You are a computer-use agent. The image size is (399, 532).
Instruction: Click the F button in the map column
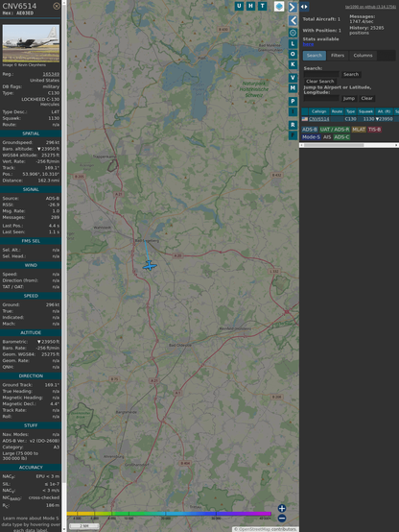[293, 135]
